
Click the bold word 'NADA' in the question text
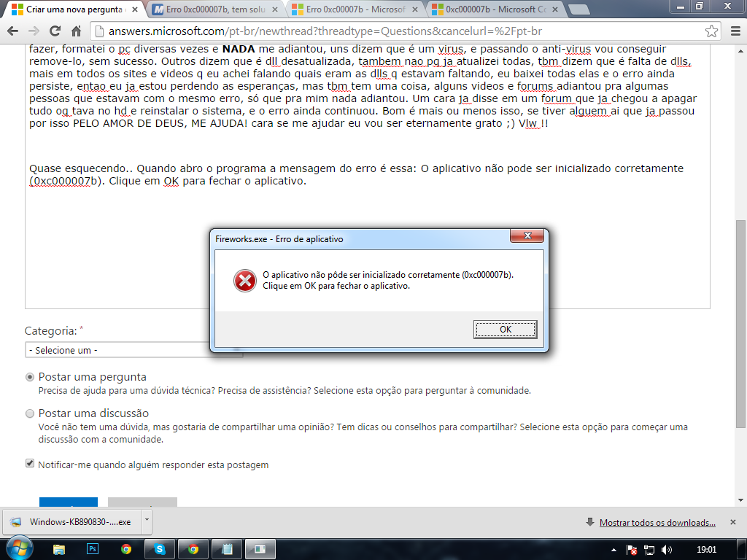[239, 49]
